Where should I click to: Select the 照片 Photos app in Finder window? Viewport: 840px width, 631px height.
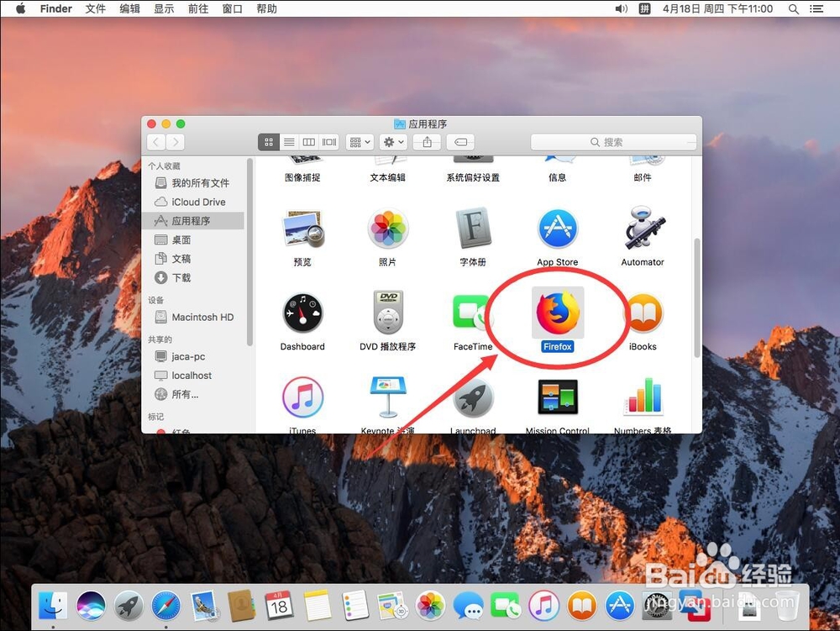[388, 229]
